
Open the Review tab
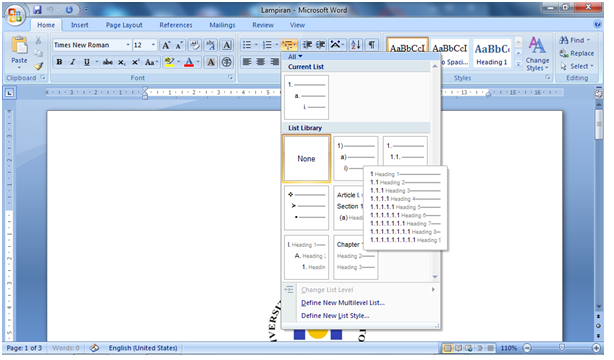coord(263,25)
